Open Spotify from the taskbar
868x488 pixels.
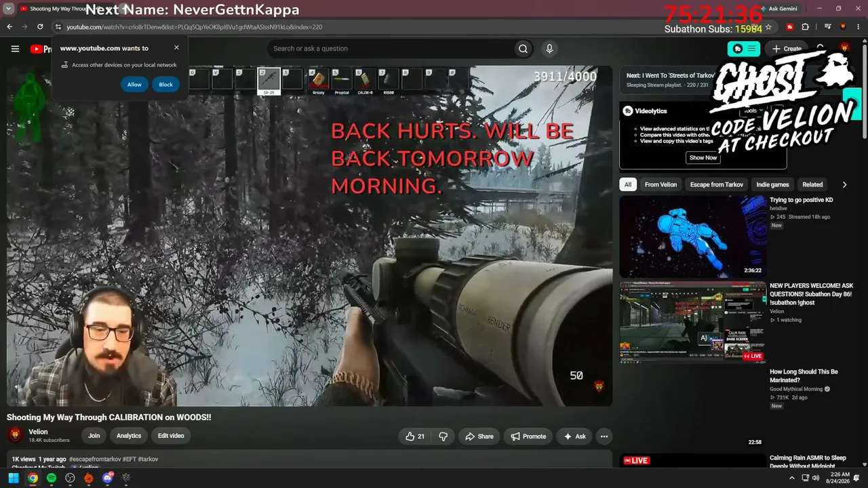click(x=52, y=479)
